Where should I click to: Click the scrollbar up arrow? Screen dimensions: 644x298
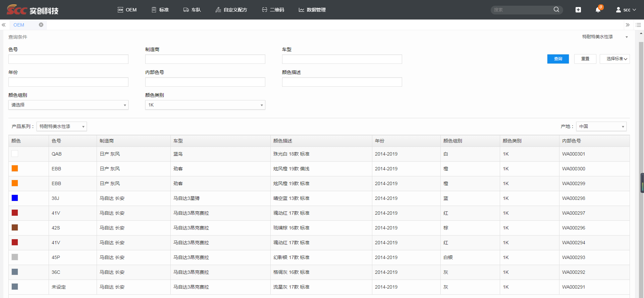point(641,33)
